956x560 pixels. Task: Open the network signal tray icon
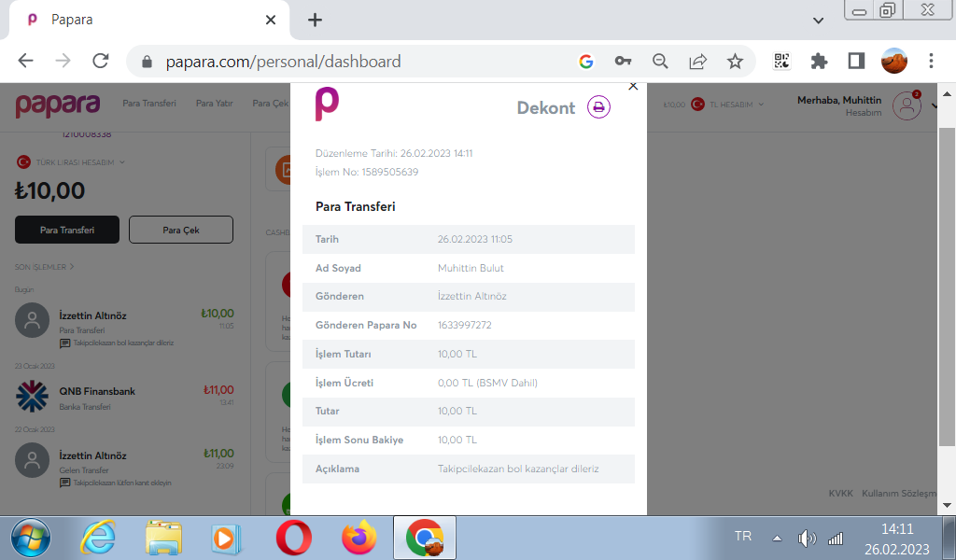click(x=836, y=538)
